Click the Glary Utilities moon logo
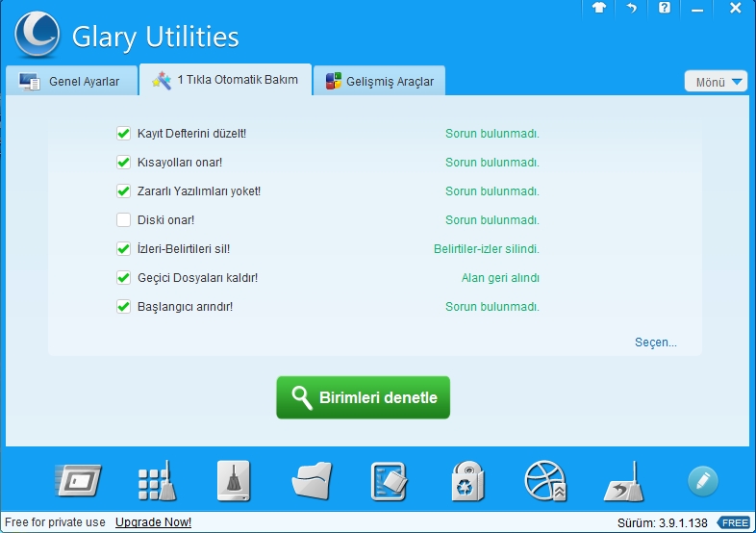Screen dimensions: 756x533 pos(38,35)
